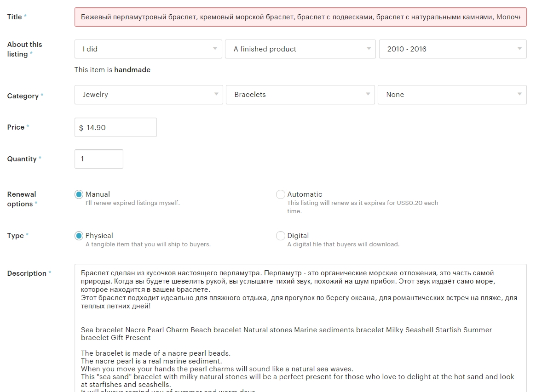Screen dimensions: 536x392
Task: Click the 'This item is handmade' text
Action: coord(112,70)
